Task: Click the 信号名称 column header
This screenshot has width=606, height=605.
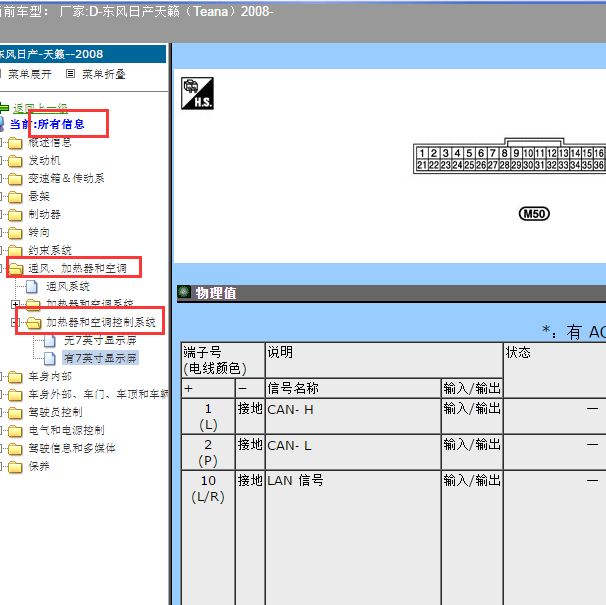Action: pyautogui.click(x=353, y=388)
